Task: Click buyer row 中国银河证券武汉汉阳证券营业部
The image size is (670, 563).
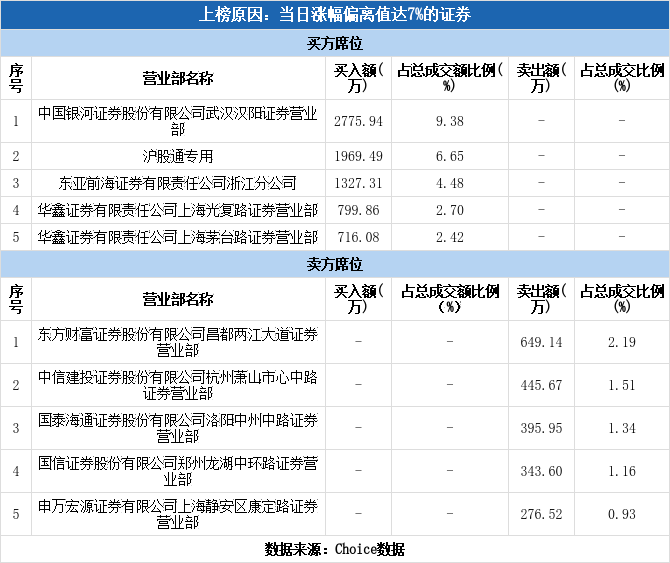Action: [x=178, y=121]
